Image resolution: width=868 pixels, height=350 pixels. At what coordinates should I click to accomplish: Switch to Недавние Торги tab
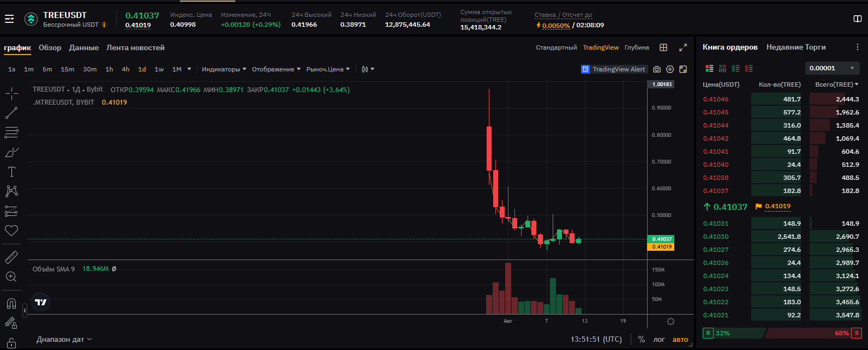796,47
